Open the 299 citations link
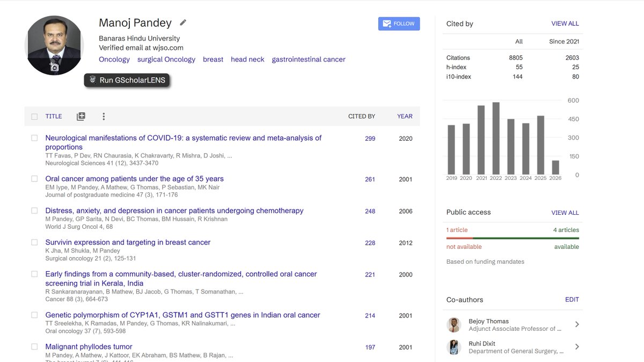This screenshot has width=644, height=362. (x=370, y=139)
